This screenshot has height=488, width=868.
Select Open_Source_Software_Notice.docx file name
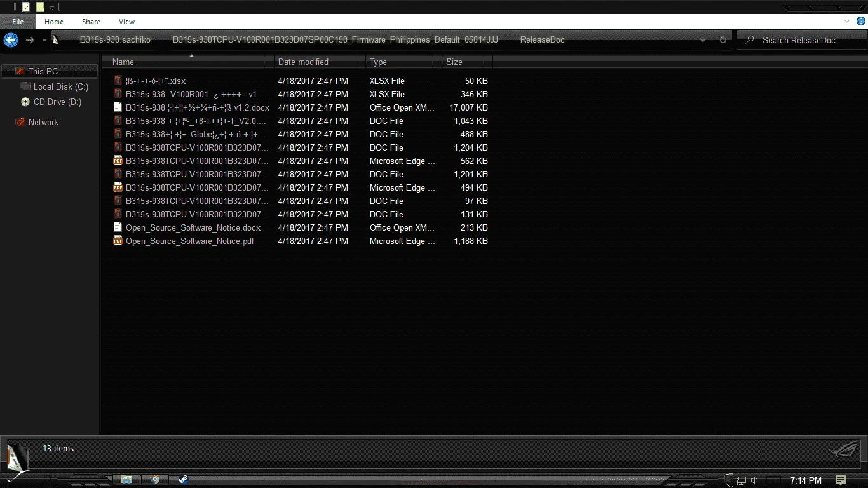pyautogui.click(x=193, y=227)
